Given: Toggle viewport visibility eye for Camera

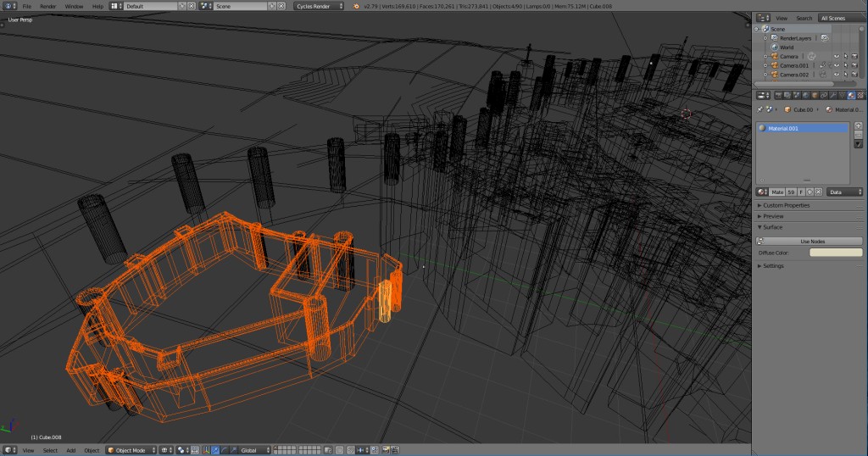Looking at the screenshot, I should tap(836, 57).
